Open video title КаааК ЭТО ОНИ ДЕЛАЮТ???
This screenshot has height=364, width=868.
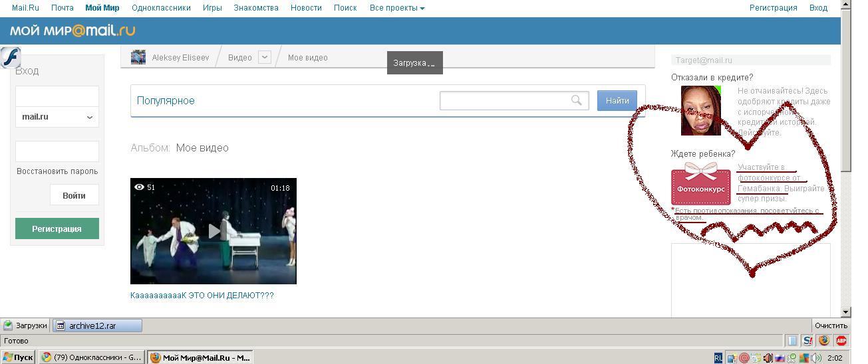tap(202, 296)
